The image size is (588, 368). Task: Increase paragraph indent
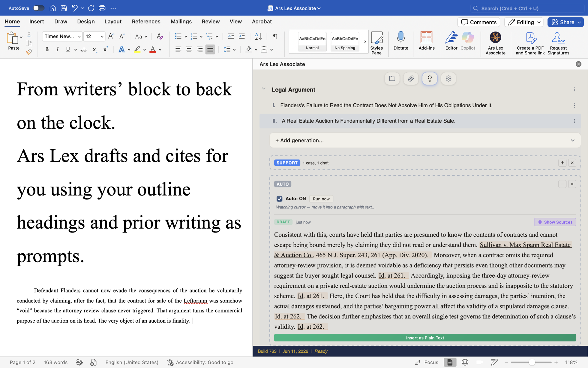click(241, 36)
